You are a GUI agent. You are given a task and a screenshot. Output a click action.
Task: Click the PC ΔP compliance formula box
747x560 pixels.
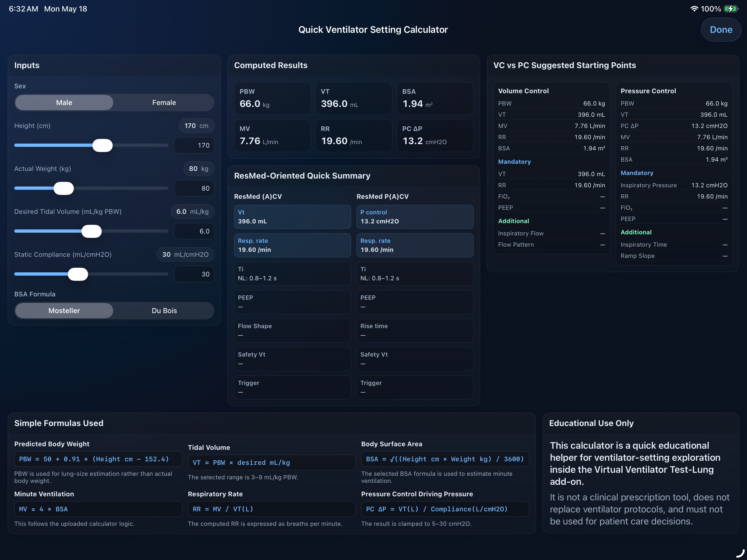pyautogui.click(x=445, y=509)
